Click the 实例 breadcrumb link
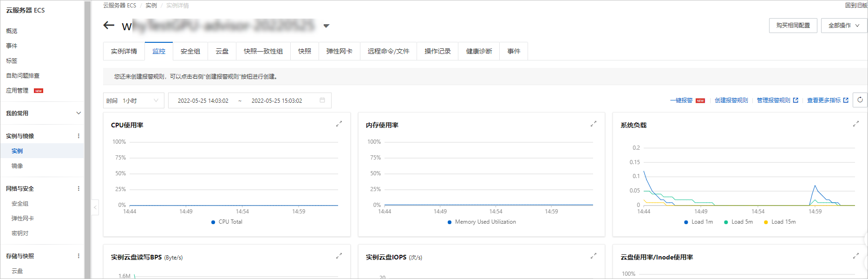The image size is (868, 279). (151, 6)
